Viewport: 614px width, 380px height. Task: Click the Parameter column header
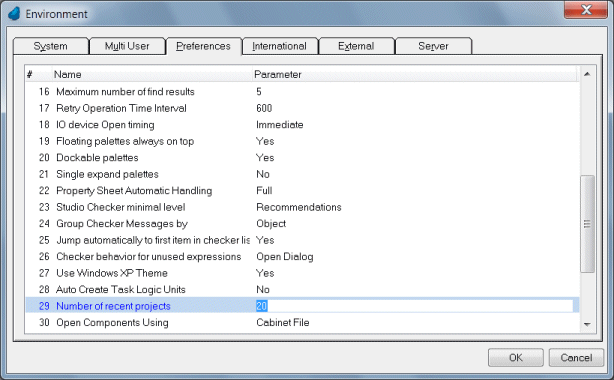[415, 74]
